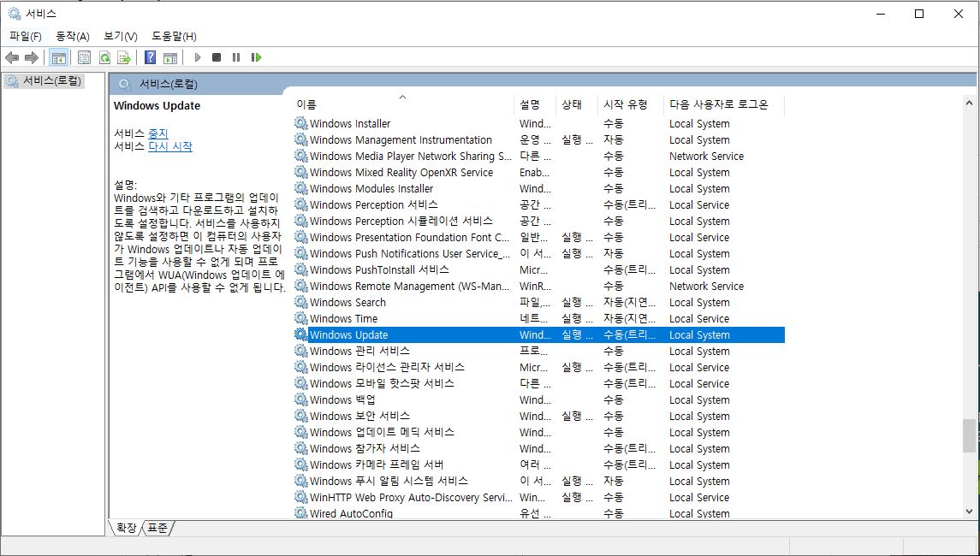Open the Properties toolbar icon

pos(85,57)
